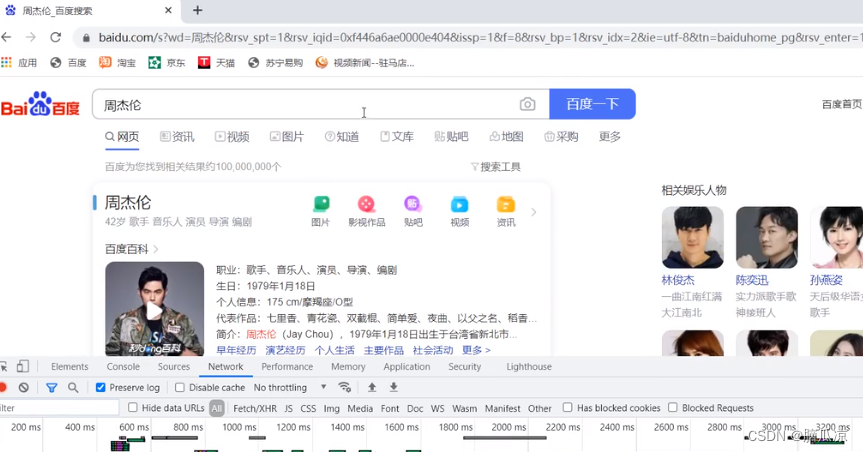
Task: Select the 网页 search tab
Action: click(122, 137)
